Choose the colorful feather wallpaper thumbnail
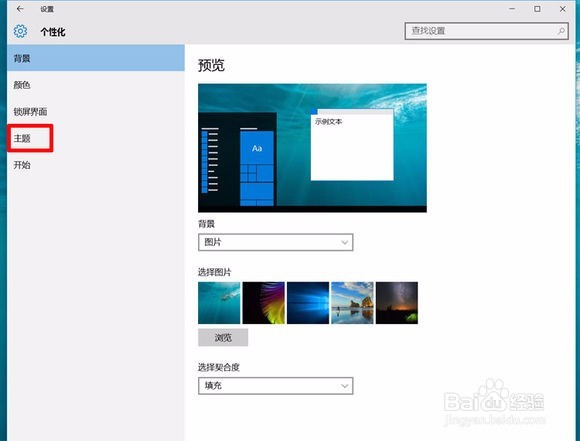The image size is (580, 441). [x=263, y=303]
